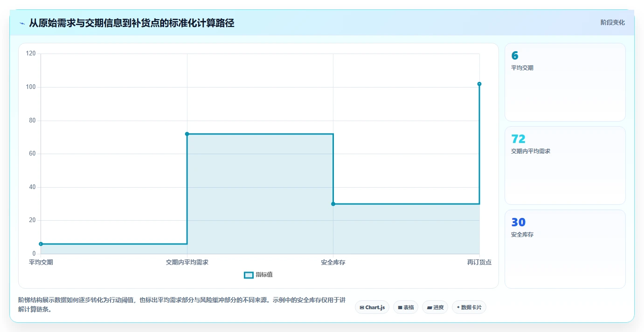Click the 阶段变化 label in the header
This screenshot has height=332, width=644.
point(613,23)
